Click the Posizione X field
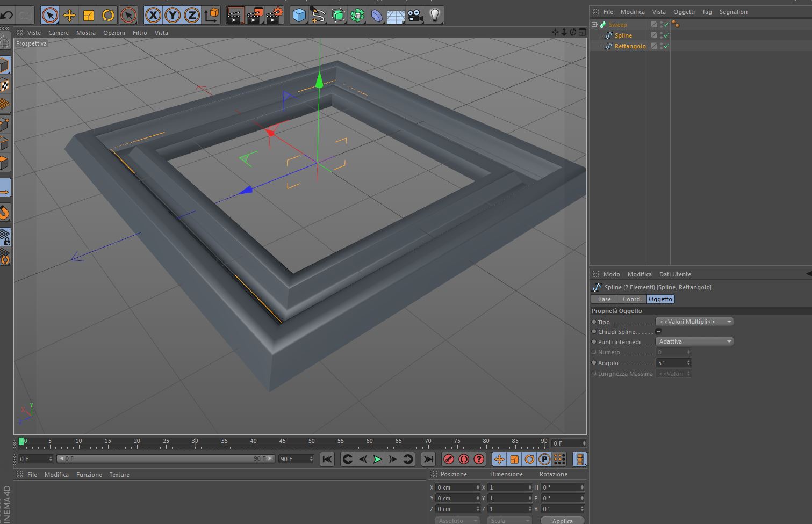This screenshot has height=524, width=812. tap(458, 487)
